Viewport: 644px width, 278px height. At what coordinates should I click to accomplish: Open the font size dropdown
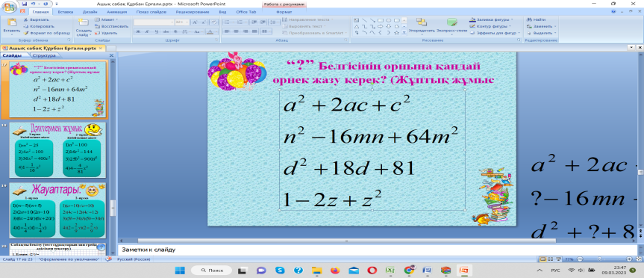[x=182, y=22]
